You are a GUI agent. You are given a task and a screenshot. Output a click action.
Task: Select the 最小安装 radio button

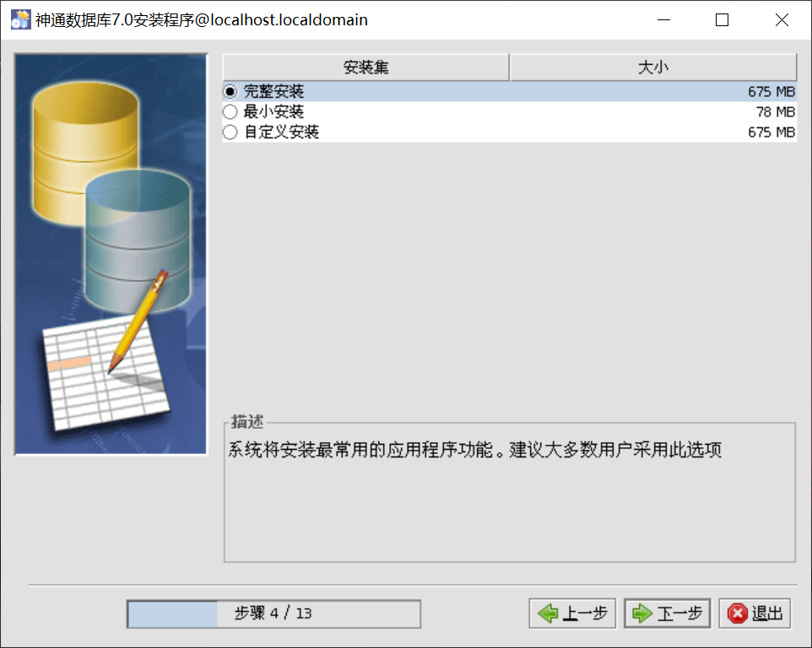[x=230, y=111]
